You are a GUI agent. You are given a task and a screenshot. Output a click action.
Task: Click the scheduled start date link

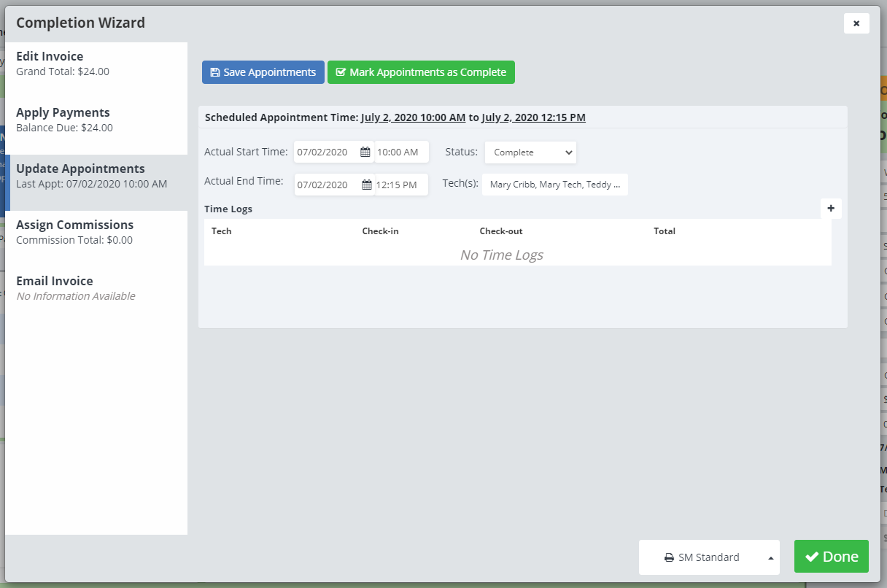coord(413,117)
